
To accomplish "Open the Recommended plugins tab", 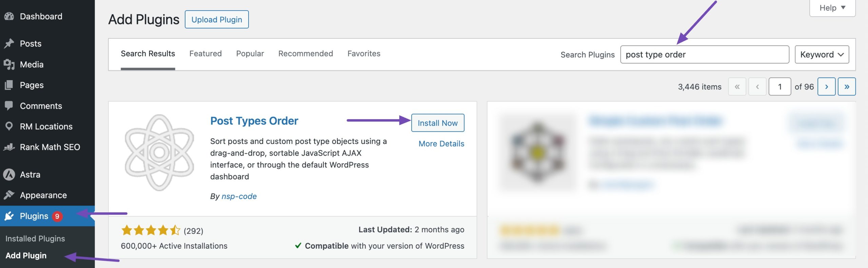I will click(305, 54).
